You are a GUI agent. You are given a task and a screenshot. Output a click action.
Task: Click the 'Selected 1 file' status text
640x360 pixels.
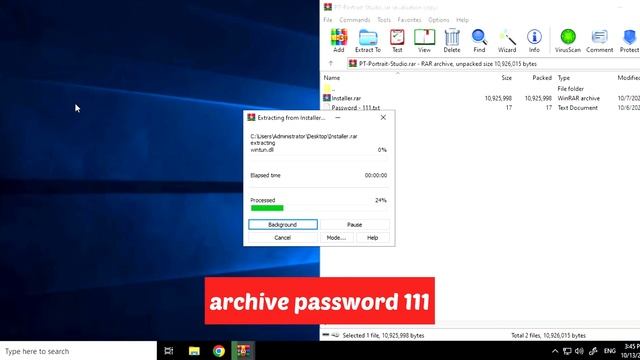click(383, 336)
